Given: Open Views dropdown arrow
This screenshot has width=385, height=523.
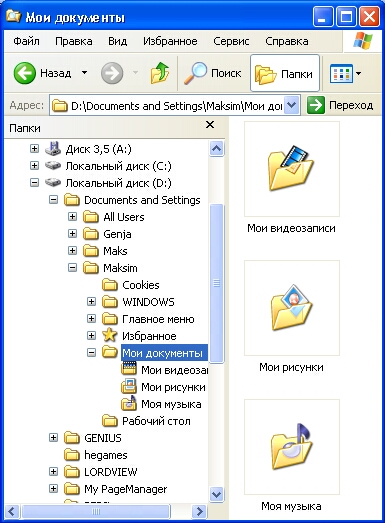Looking at the screenshot, I should tap(359, 73).
